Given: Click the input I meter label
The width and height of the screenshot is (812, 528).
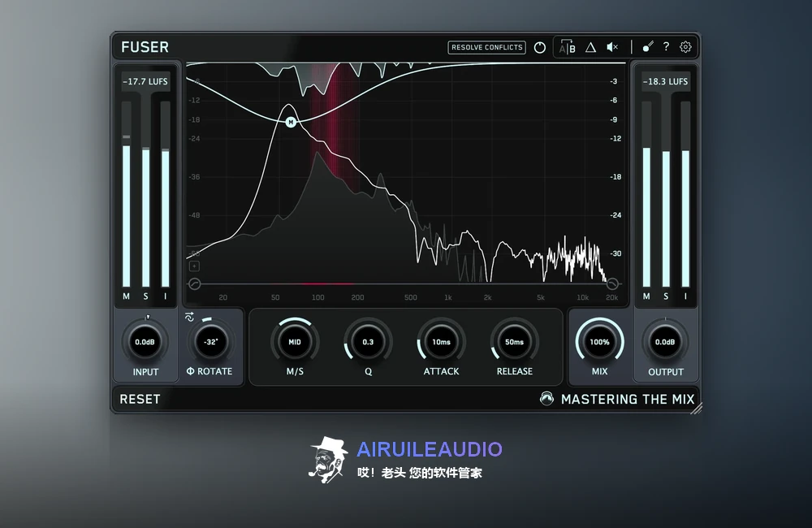Looking at the screenshot, I should click(x=165, y=296).
